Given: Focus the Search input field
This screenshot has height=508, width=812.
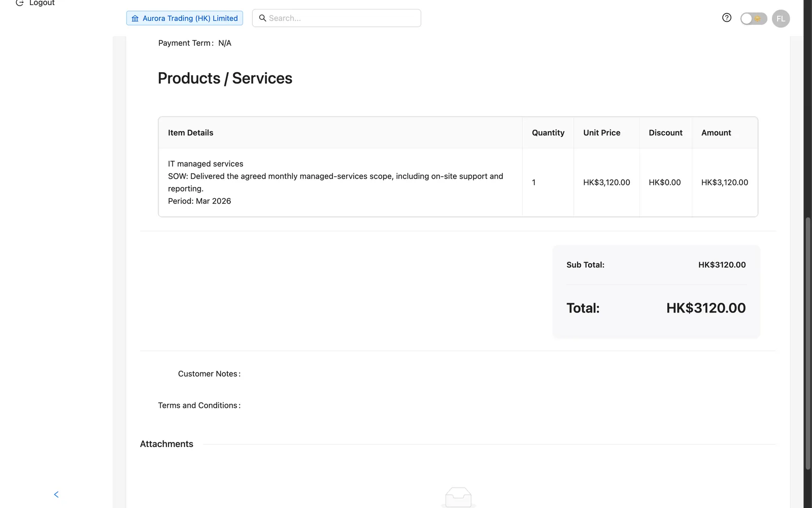Looking at the screenshot, I should click(336, 18).
